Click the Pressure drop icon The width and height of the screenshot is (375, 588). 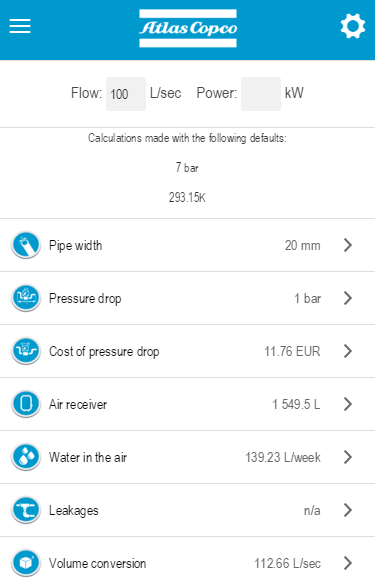26,298
